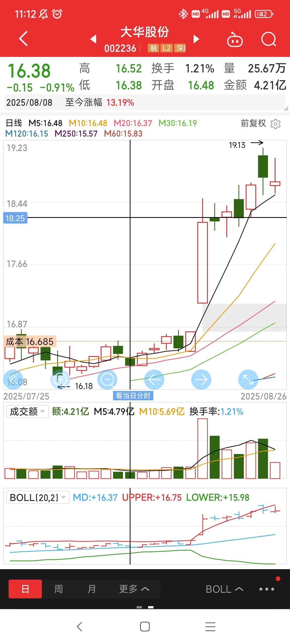This screenshot has height=644, width=290.
Task: Move crosshair left with arrow button
Action: [x=154, y=379]
